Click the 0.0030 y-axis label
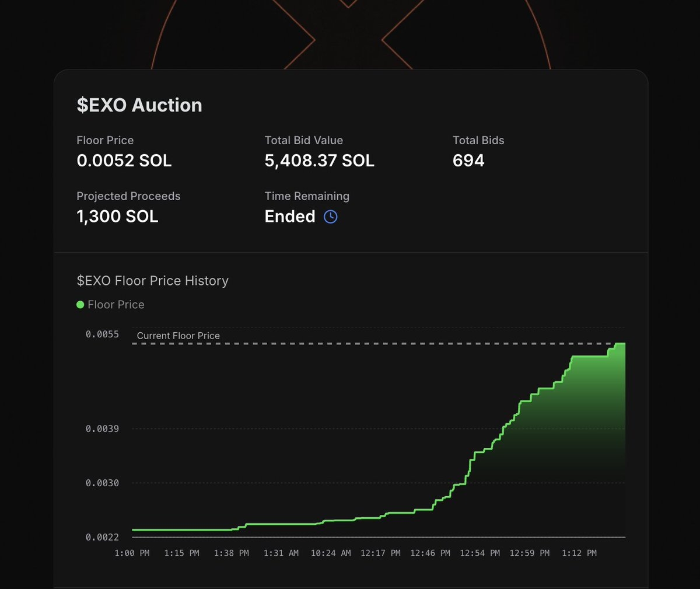 [102, 483]
